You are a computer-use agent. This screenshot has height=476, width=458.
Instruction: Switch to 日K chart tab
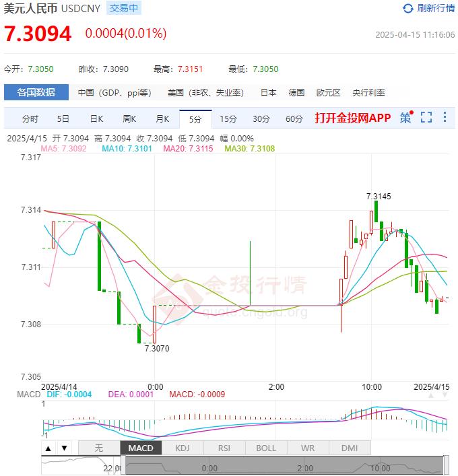pos(96,119)
